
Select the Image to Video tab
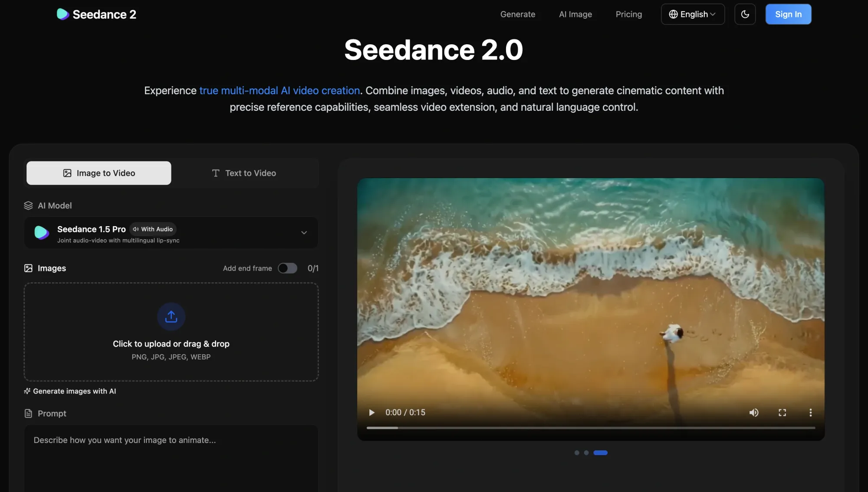pyautogui.click(x=99, y=173)
